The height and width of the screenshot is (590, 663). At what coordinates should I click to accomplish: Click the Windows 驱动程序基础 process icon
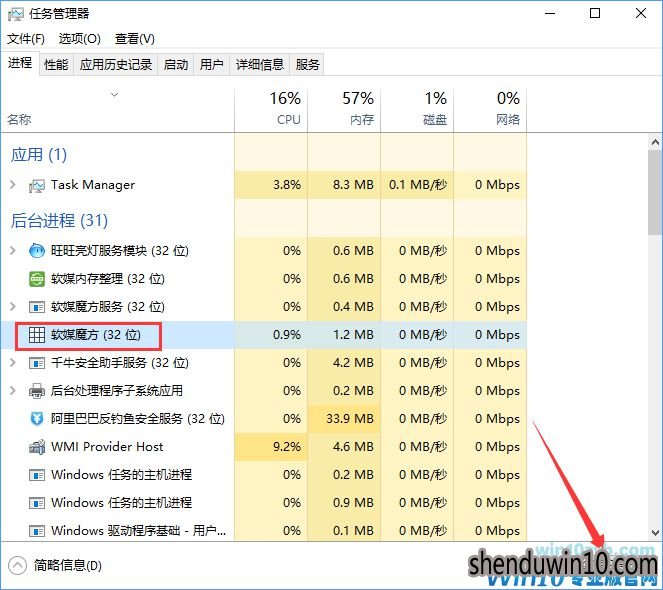37,531
